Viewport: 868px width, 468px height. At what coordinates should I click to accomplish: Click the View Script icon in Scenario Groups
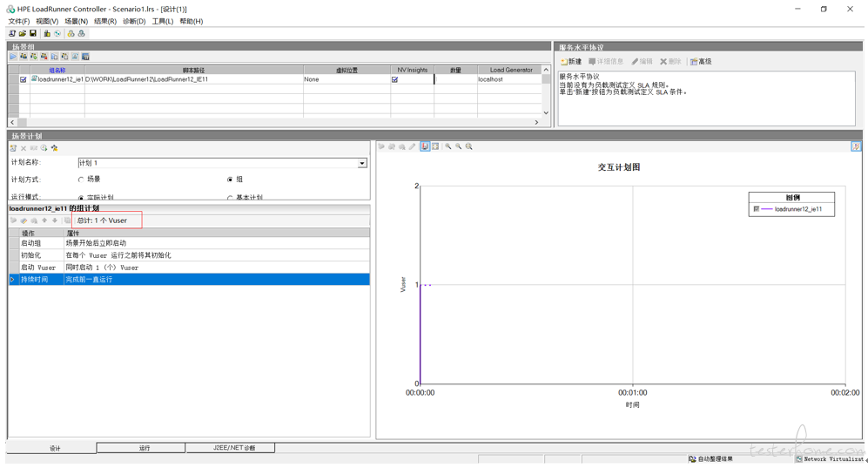click(75, 57)
